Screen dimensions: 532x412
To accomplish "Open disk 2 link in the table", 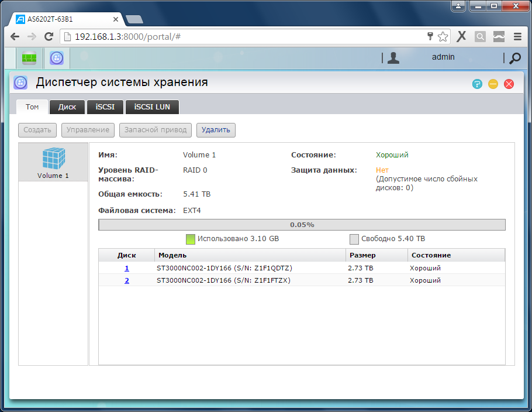I will (127, 280).
